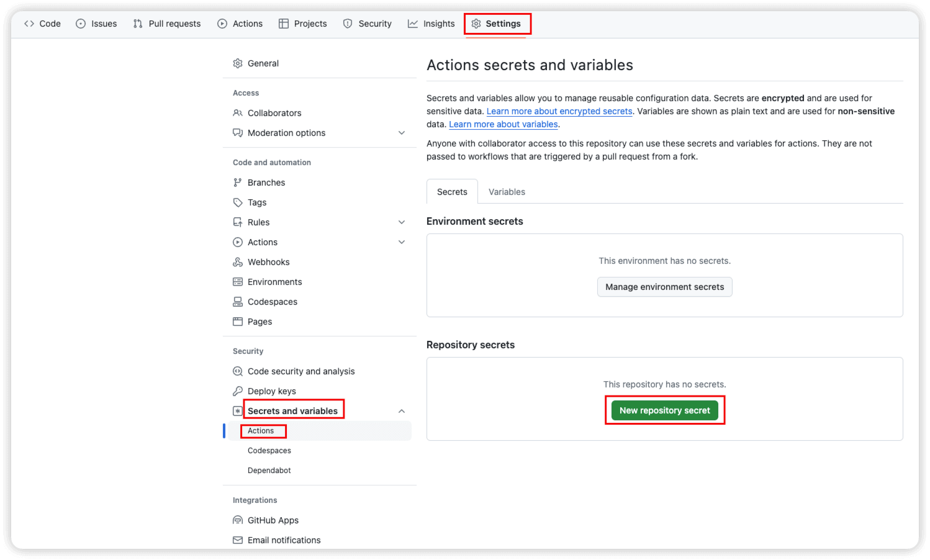This screenshot has height=560, width=930.
Task: Click the branch icon beside Branches
Action: pyautogui.click(x=238, y=183)
